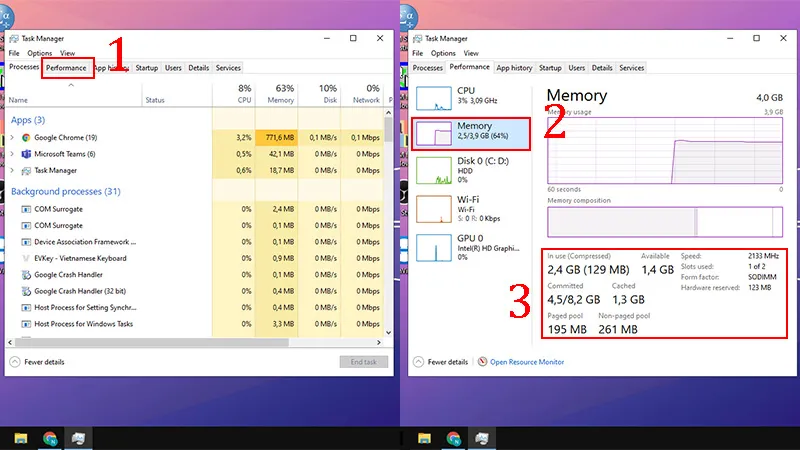The height and width of the screenshot is (450, 800).
Task: Open Resource Monitor link
Action: (x=527, y=362)
